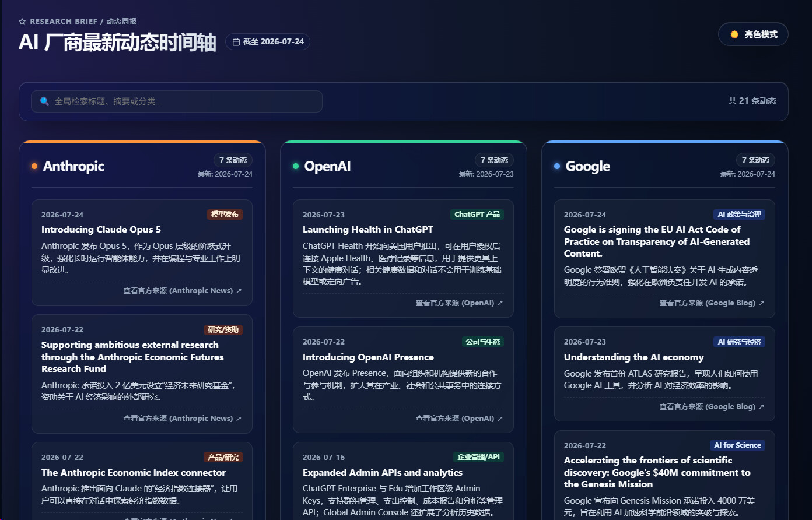
Task: Click the 共 21 条动态 total count
Action: 752,101
